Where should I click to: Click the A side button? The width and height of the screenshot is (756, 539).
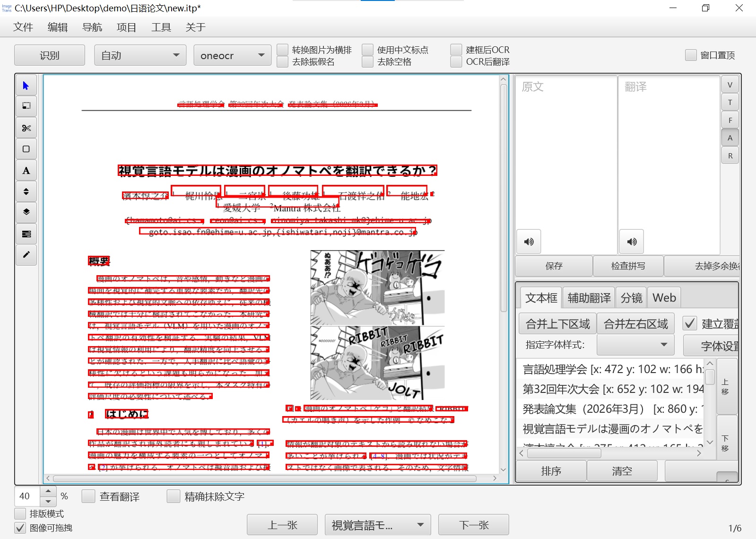pyautogui.click(x=730, y=138)
